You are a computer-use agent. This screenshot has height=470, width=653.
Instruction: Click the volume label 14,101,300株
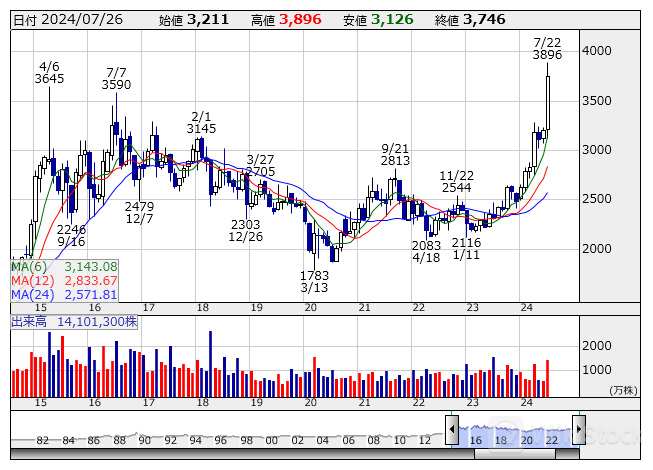(x=73, y=322)
